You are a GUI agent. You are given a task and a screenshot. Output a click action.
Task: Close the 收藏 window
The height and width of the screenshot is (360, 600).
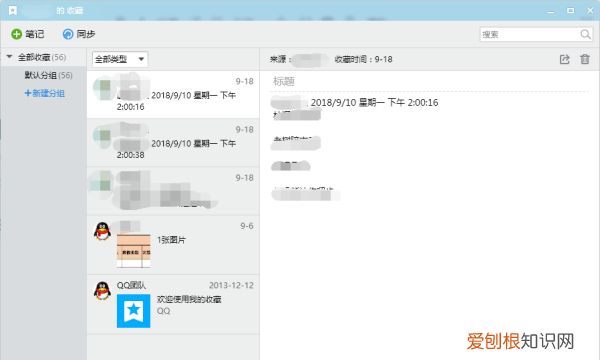(x=590, y=11)
